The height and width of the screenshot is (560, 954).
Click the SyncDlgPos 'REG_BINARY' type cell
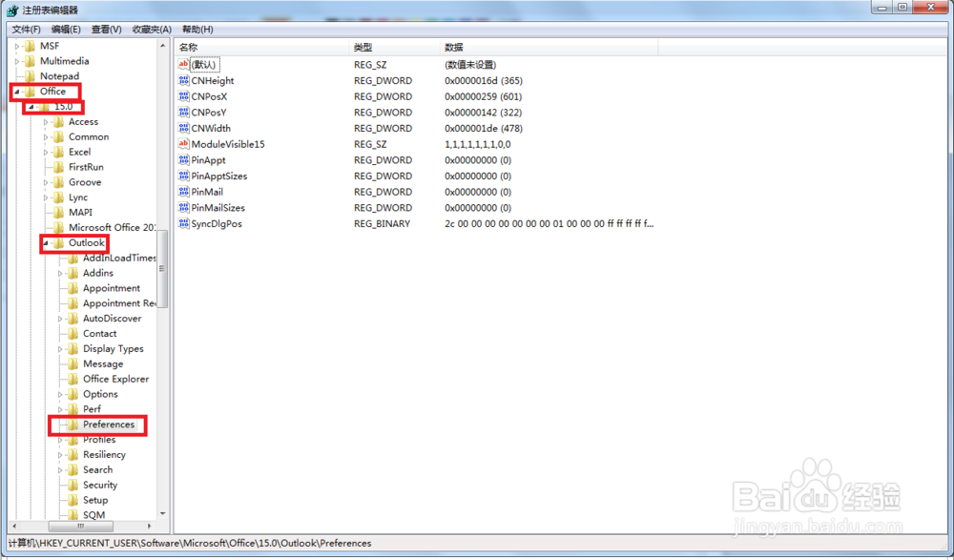click(383, 223)
